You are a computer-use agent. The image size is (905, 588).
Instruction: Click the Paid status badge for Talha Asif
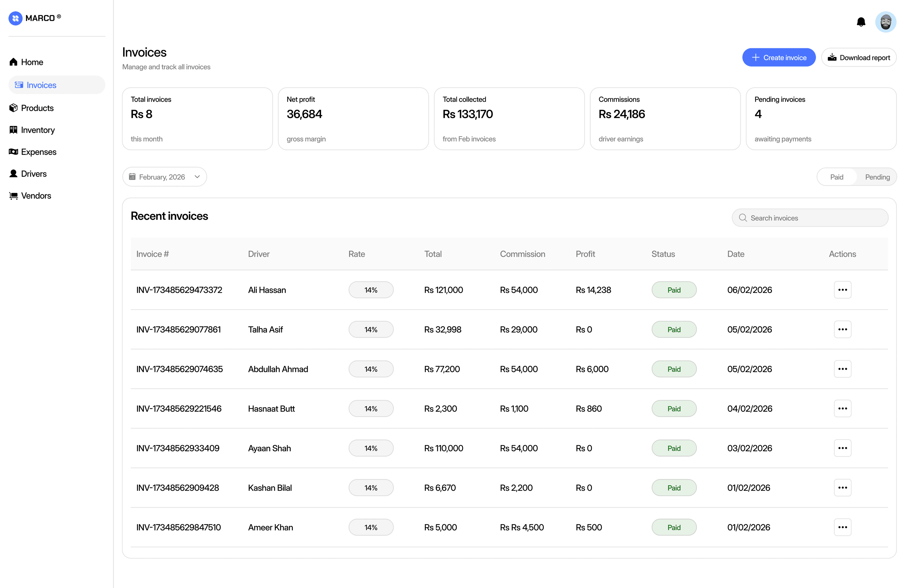[x=674, y=330]
